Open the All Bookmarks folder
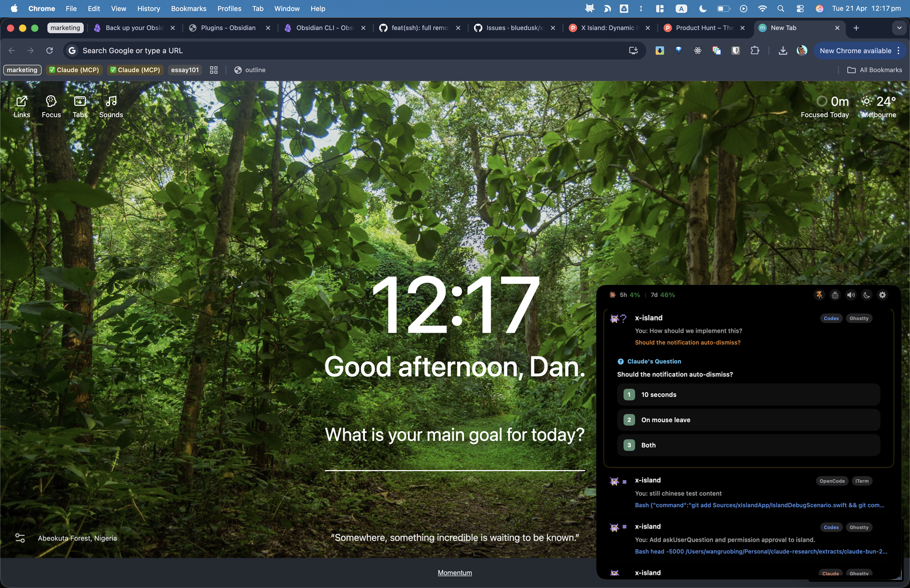 (875, 70)
